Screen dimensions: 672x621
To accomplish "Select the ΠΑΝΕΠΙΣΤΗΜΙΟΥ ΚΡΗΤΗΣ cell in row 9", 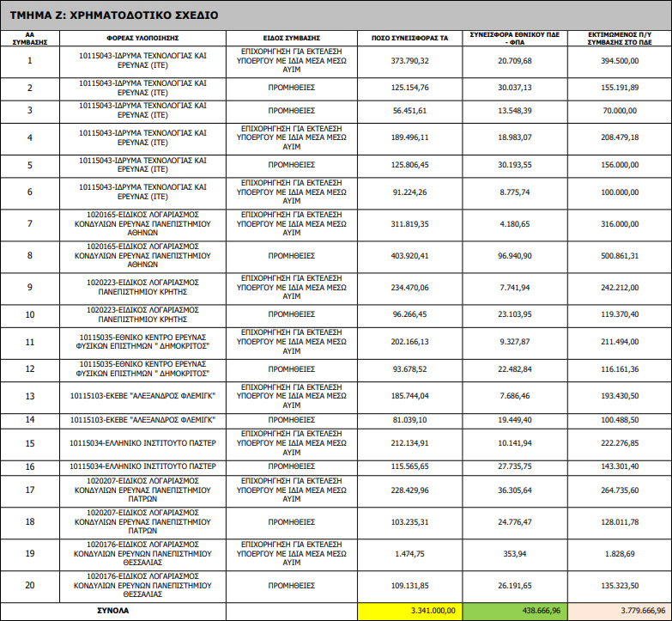I will pyautogui.click(x=142, y=287).
